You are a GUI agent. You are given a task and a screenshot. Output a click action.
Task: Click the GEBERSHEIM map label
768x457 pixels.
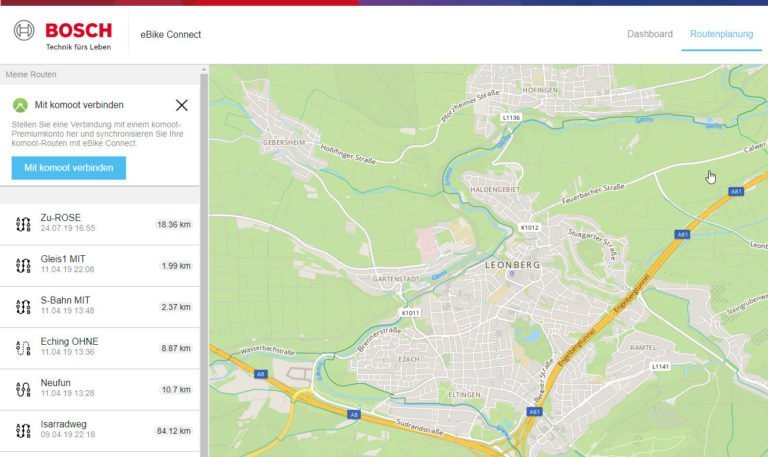[284, 142]
